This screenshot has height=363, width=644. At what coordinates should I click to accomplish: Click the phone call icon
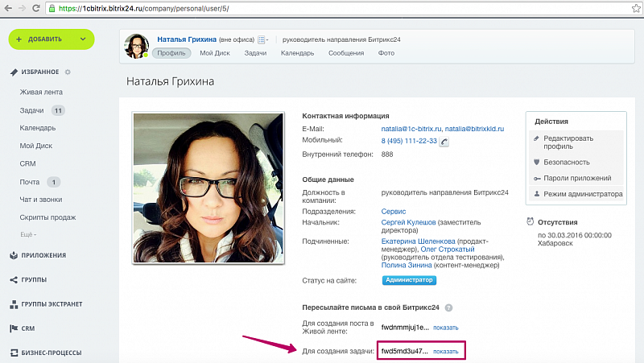coord(444,142)
